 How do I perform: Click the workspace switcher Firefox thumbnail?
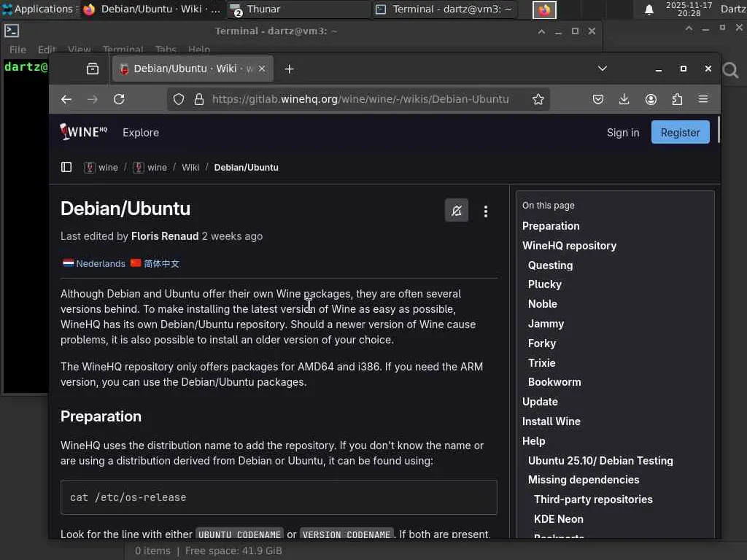[x=544, y=9]
